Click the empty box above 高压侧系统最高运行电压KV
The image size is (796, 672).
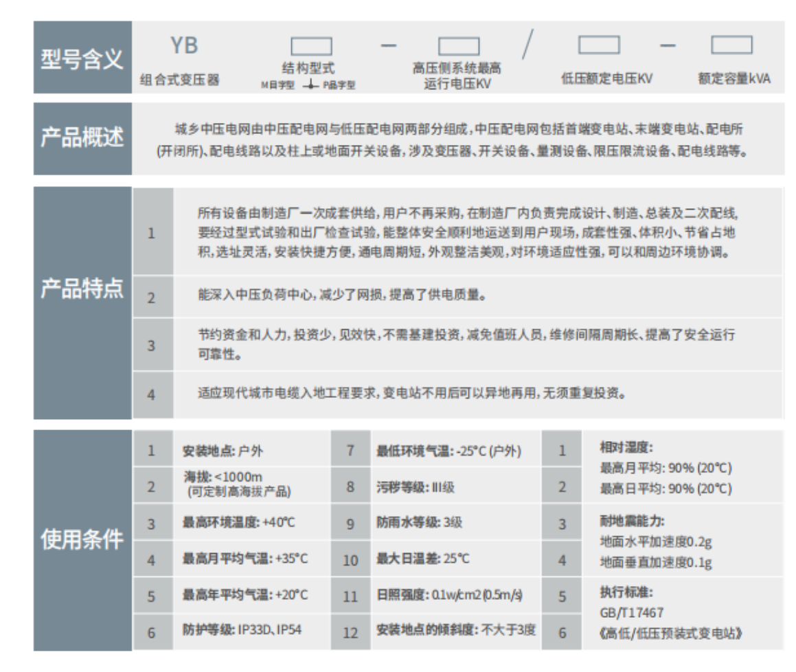(459, 46)
